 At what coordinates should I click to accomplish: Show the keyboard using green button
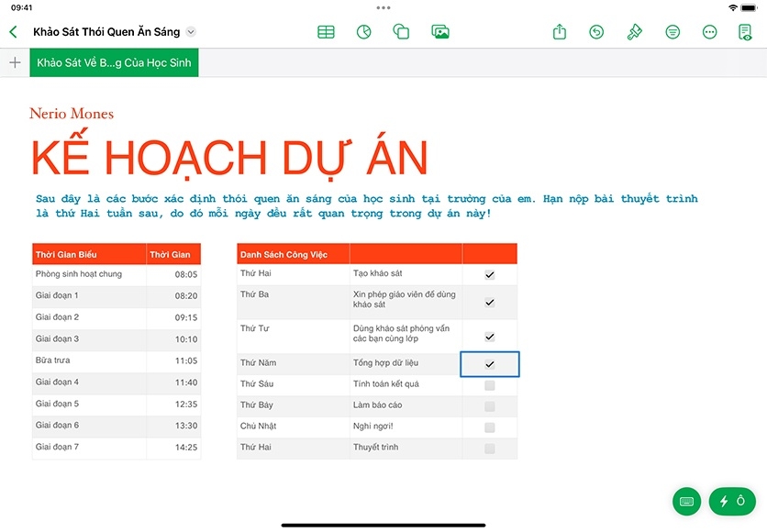(685, 501)
